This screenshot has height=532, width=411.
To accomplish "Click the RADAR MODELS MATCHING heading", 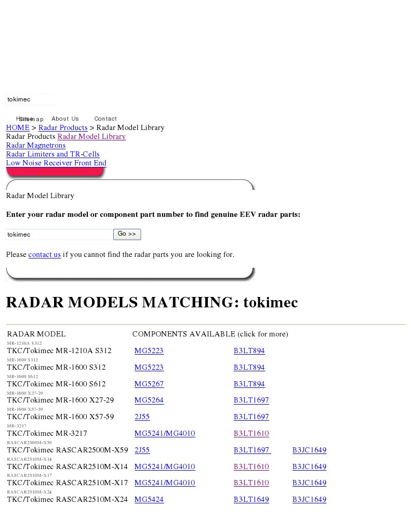I will pyautogui.click(x=152, y=302).
